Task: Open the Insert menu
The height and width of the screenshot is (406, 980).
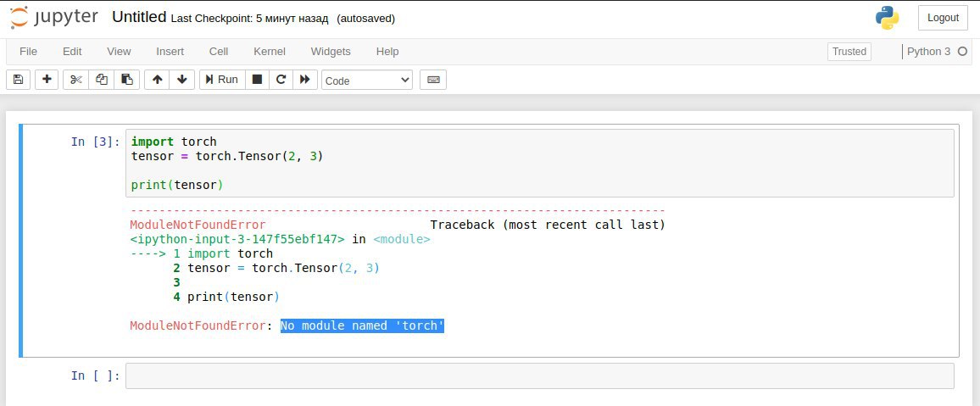Action: tap(170, 51)
